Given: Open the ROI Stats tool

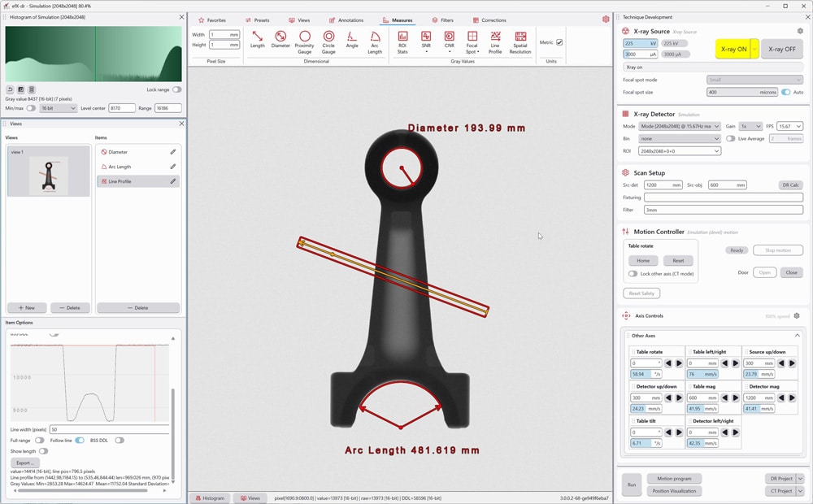Looking at the screenshot, I should pyautogui.click(x=402, y=40).
